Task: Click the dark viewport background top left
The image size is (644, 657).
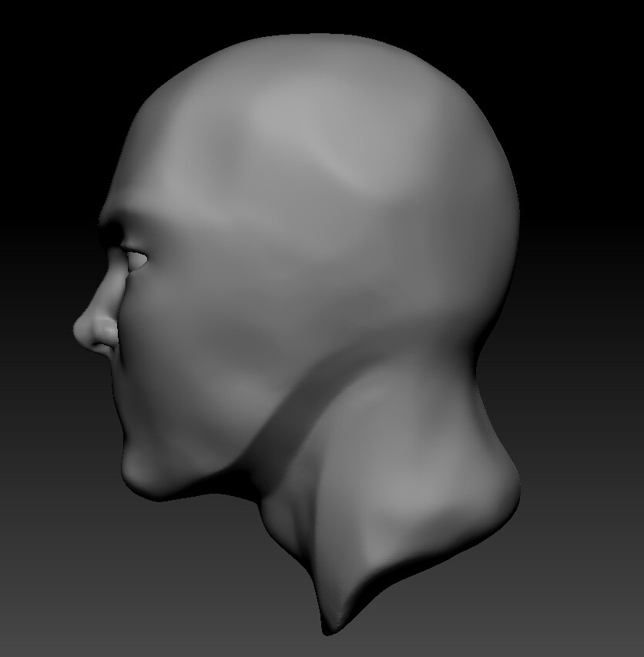Action: click(x=46, y=46)
